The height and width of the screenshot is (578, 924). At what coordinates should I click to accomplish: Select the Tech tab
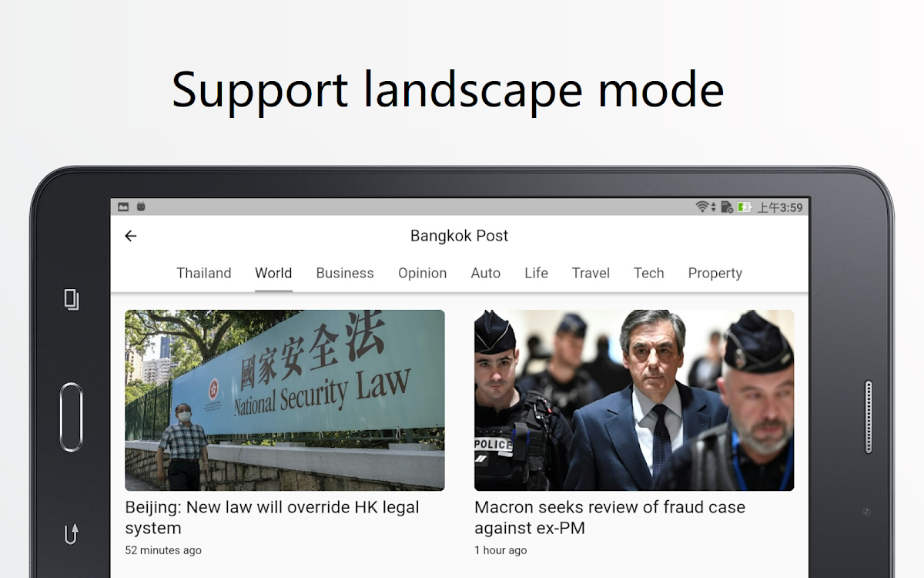[x=648, y=273]
